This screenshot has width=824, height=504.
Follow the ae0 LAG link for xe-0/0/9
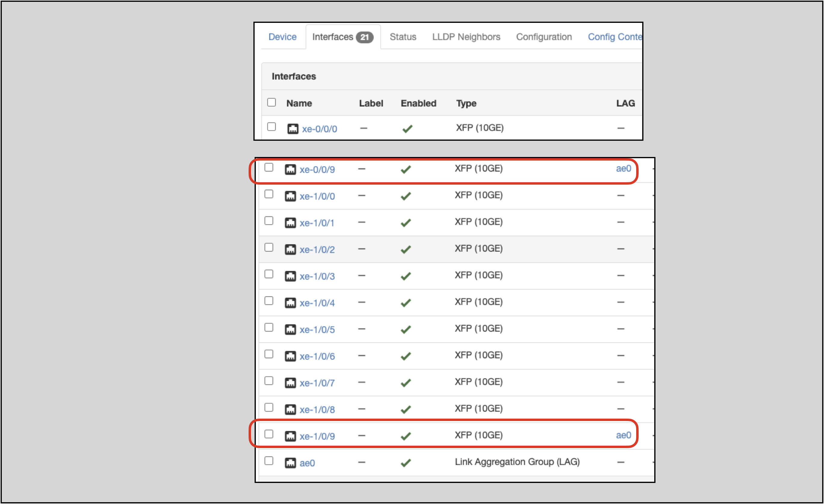(x=623, y=168)
